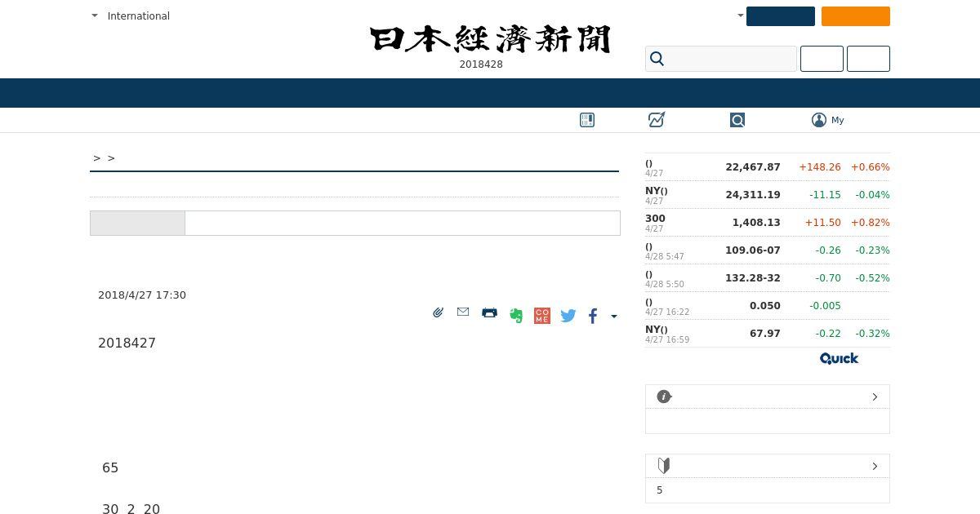Click first outlined button beside search
Viewport: 980px width, 514px height.
(822, 59)
